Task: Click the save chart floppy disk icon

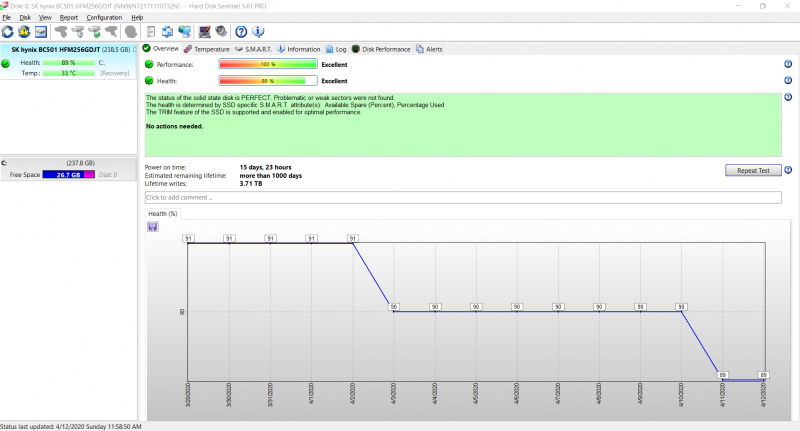Action: [152, 226]
